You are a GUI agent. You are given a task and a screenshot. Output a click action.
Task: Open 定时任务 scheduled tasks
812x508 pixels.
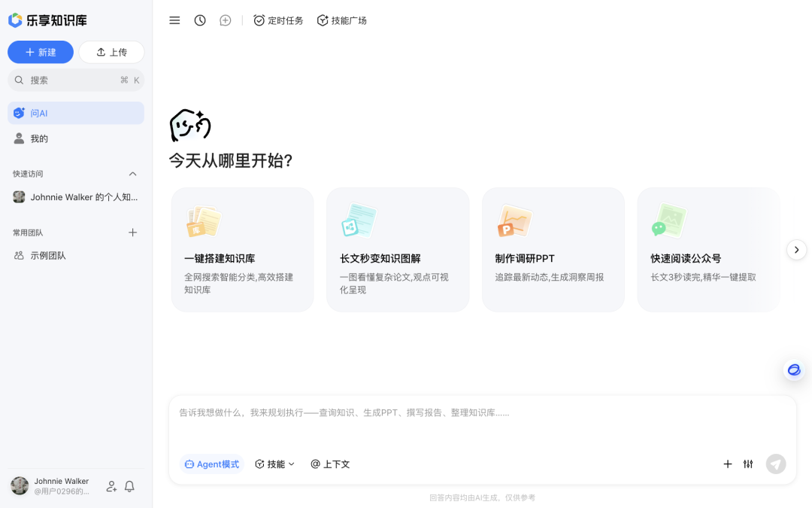point(278,20)
